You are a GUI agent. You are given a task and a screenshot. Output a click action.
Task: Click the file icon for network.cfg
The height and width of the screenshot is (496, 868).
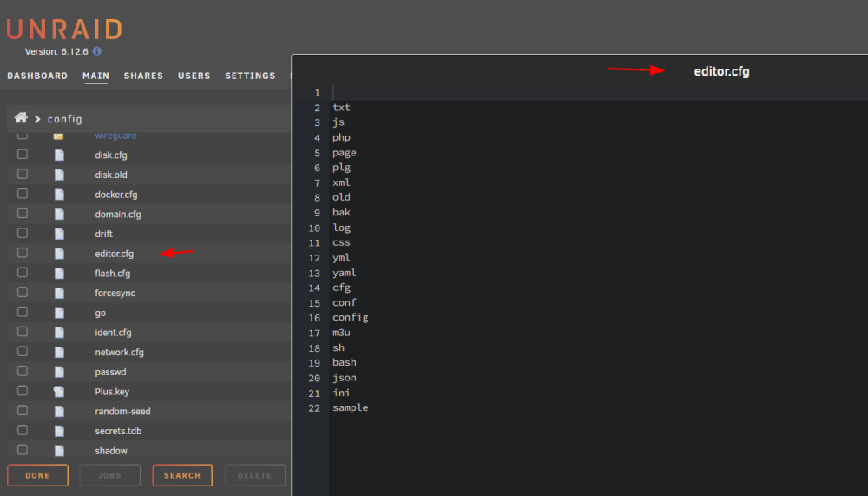59,352
